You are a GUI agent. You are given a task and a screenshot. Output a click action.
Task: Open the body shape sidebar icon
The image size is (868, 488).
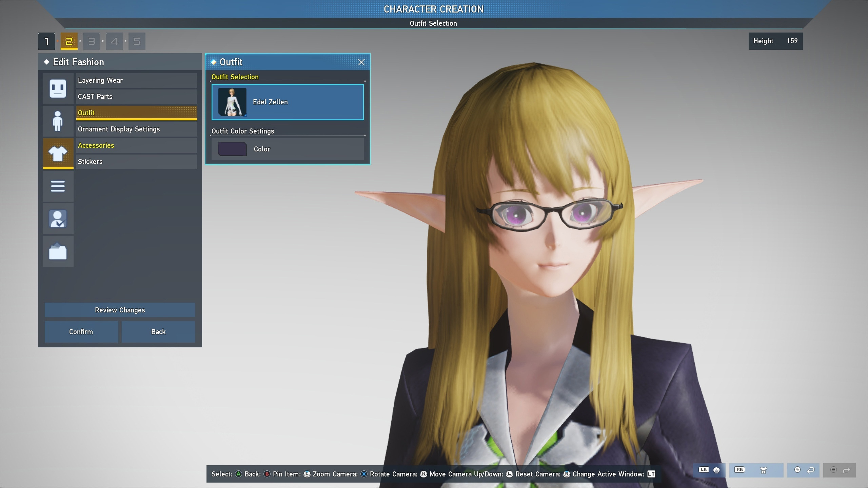[58, 121]
